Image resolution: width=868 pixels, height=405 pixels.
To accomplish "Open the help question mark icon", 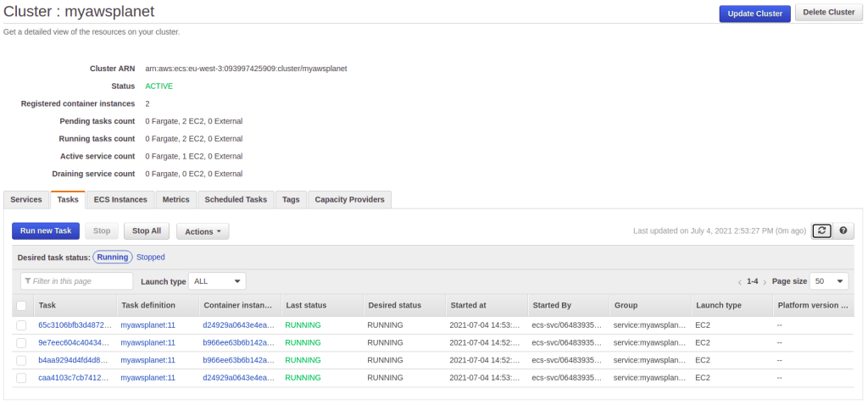I will pyautogui.click(x=843, y=230).
